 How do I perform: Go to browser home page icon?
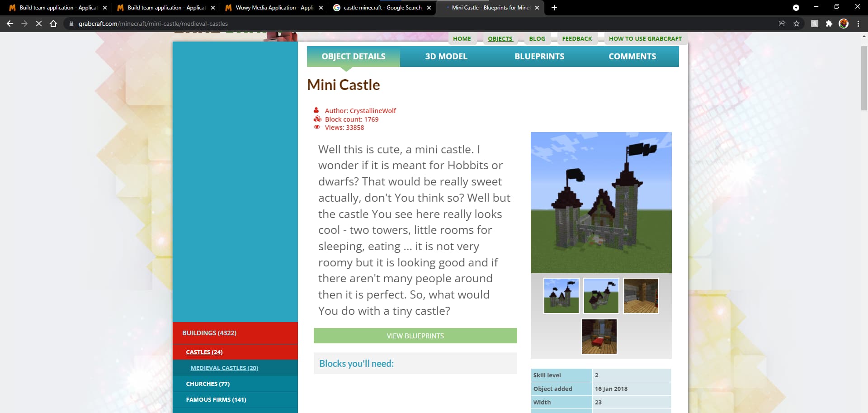tap(53, 24)
